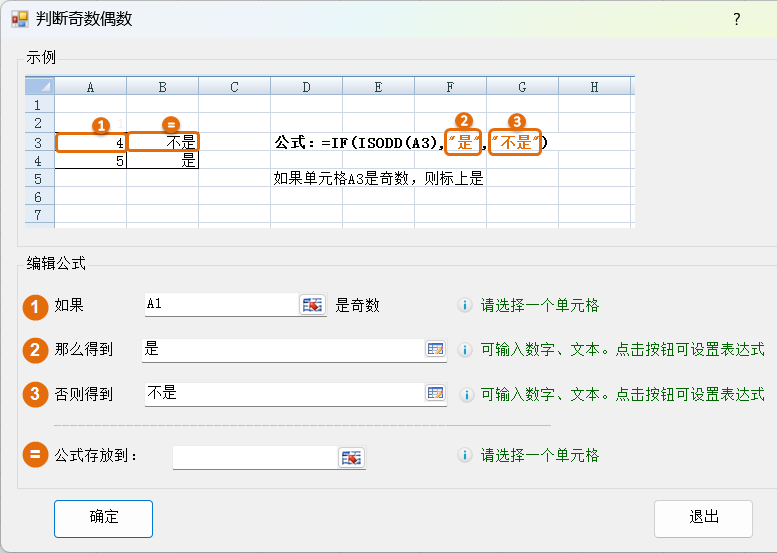Click the '否则得到' field with 不是

click(282, 393)
